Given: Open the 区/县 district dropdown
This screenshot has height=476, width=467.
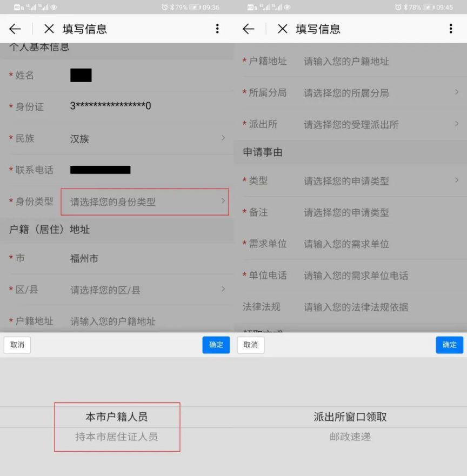Looking at the screenshot, I should pos(146,290).
